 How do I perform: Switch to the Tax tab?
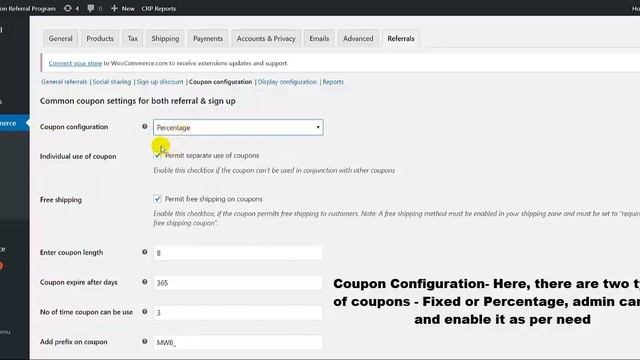(x=133, y=38)
